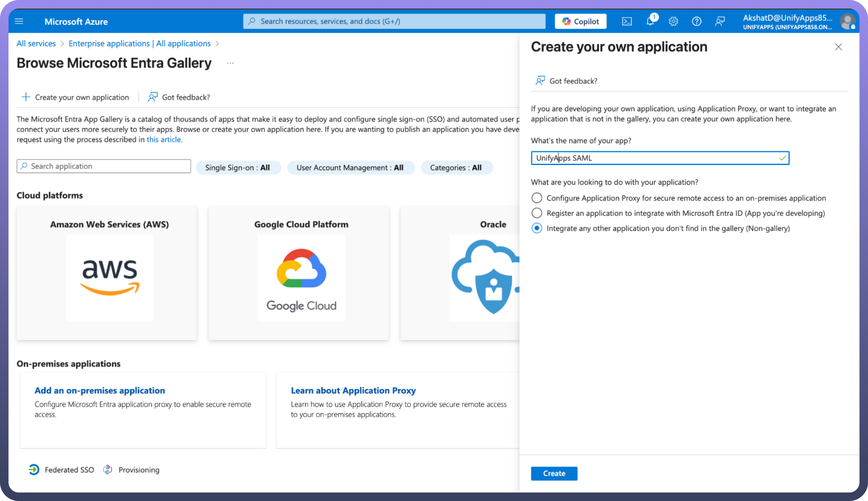Open the hamburger portal menu
The image size is (868, 501).
tap(19, 21)
